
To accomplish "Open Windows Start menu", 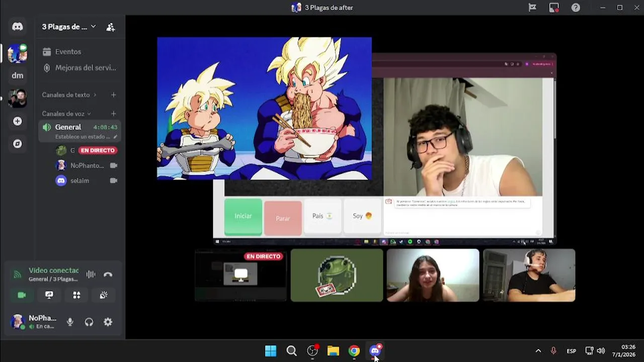I will [x=271, y=351].
